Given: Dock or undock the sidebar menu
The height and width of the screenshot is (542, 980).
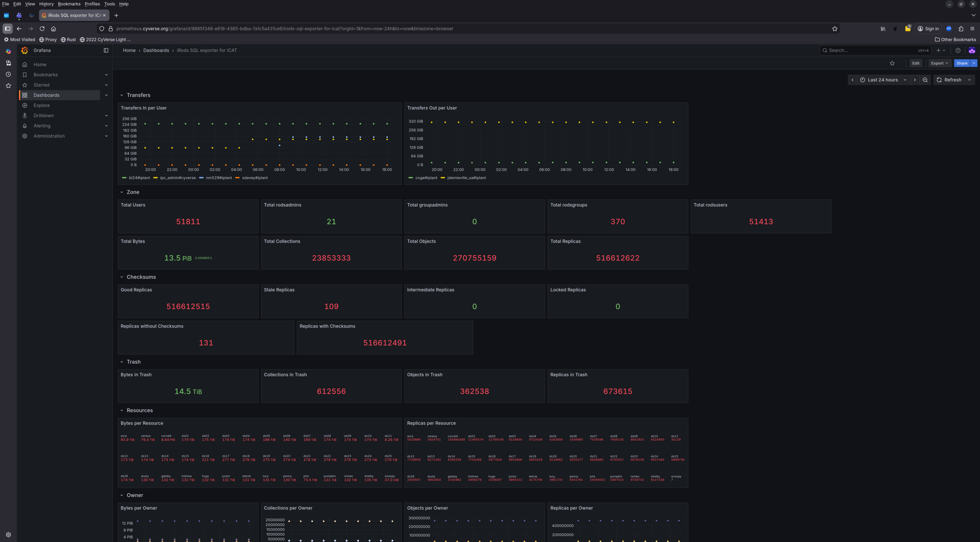Looking at the screenshot, I should click(106, 50).
